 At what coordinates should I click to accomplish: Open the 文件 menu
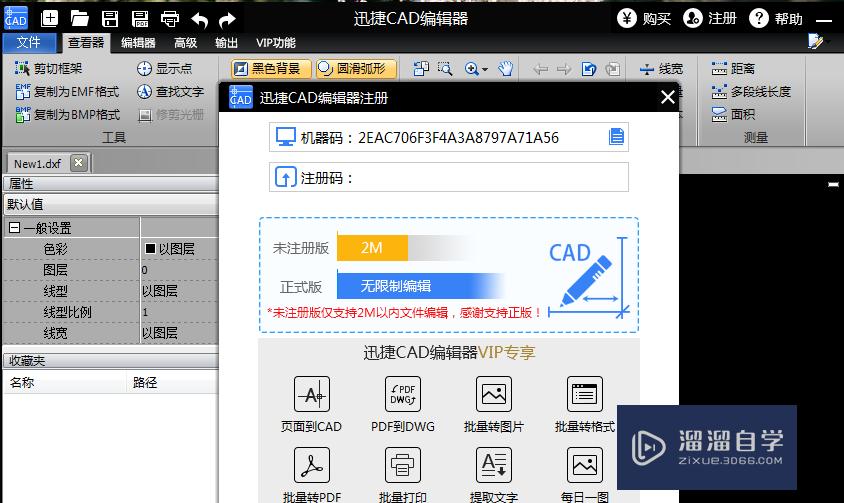click(29, 43)
